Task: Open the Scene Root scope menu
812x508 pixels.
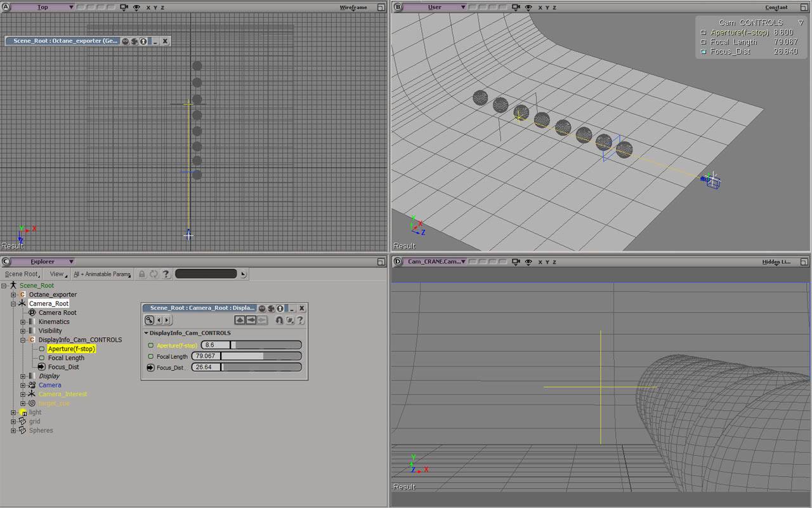Action: point(23,274)
